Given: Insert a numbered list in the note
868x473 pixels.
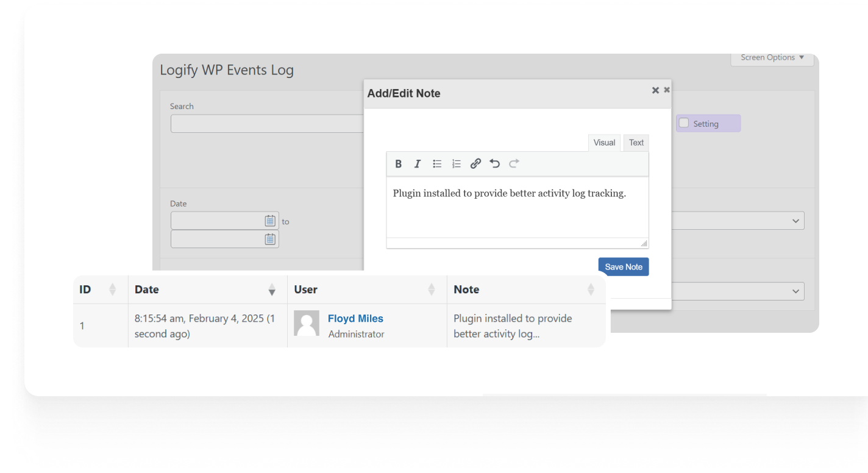Looking at the screenshot, I should [457, 163].
